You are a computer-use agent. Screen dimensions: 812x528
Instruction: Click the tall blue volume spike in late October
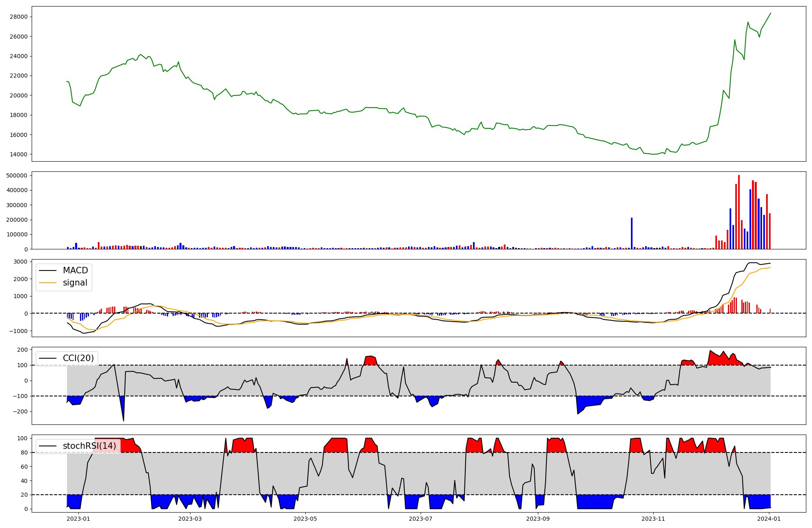click(x=632, y=234)
